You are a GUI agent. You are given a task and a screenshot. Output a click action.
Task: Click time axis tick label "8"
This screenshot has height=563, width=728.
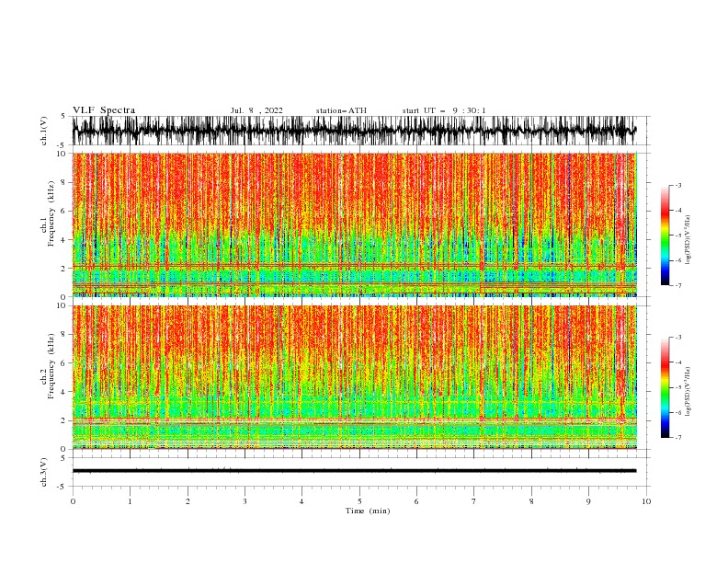click(x=531, y=501)
